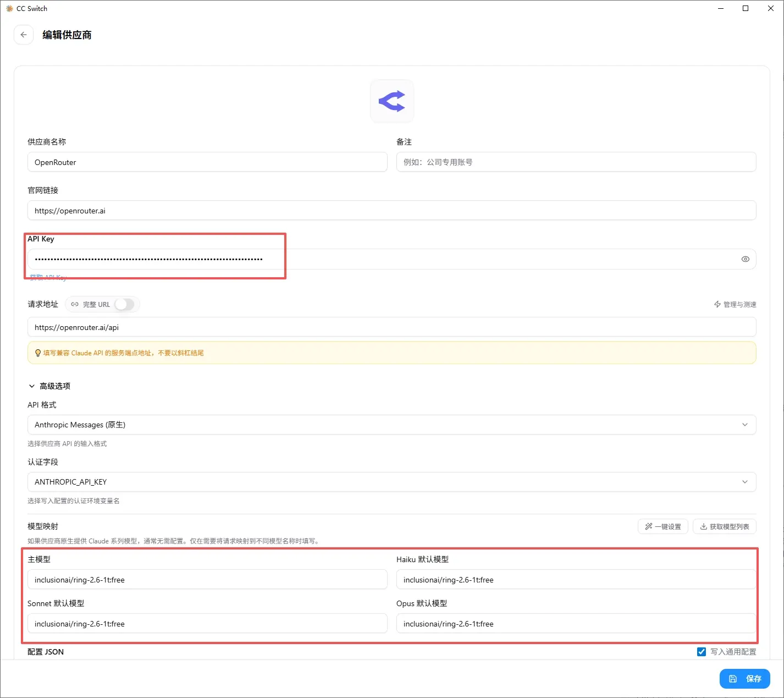
Task: Show the API Key with eye icon
Action: 745,259
